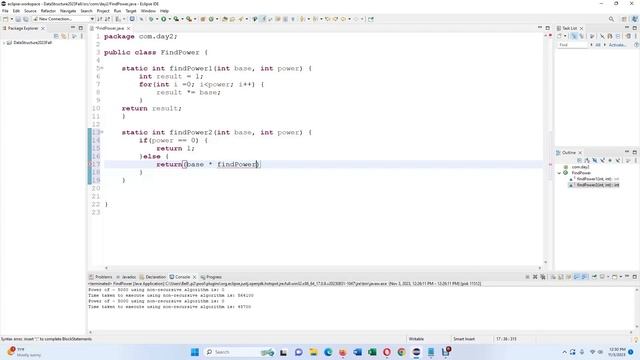640x360 pixels.
Task: Click the All filter in Task List
Action: point(598,45)
